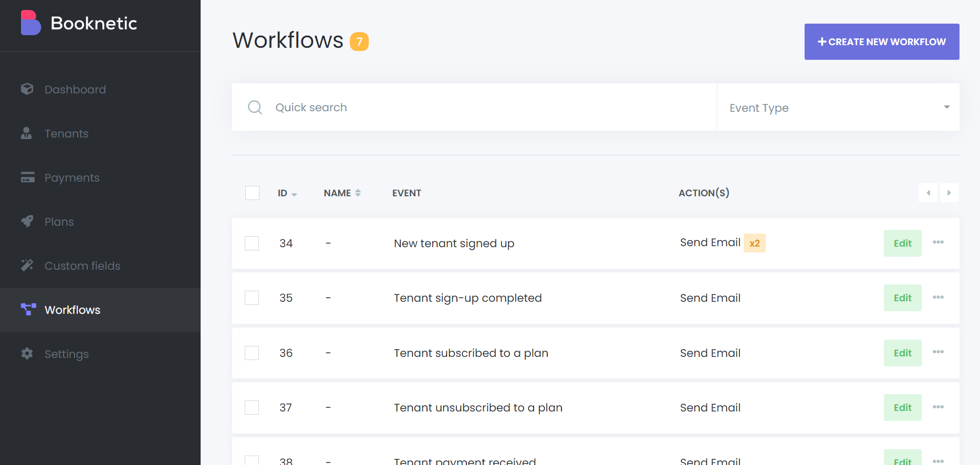This screenshot has width=980, height=465.
Task: Edit the Tenant subscribed to a plan workflow
Action: tap(902, 353)
